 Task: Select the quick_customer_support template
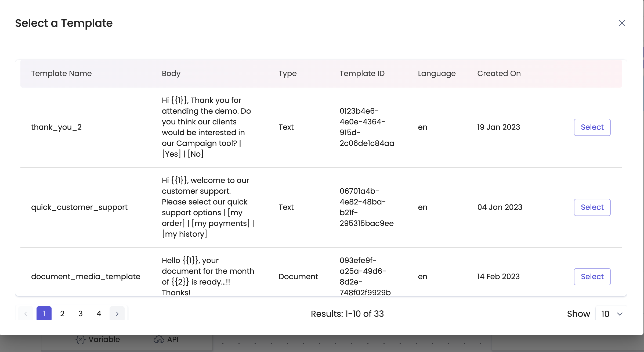(592, 207)
